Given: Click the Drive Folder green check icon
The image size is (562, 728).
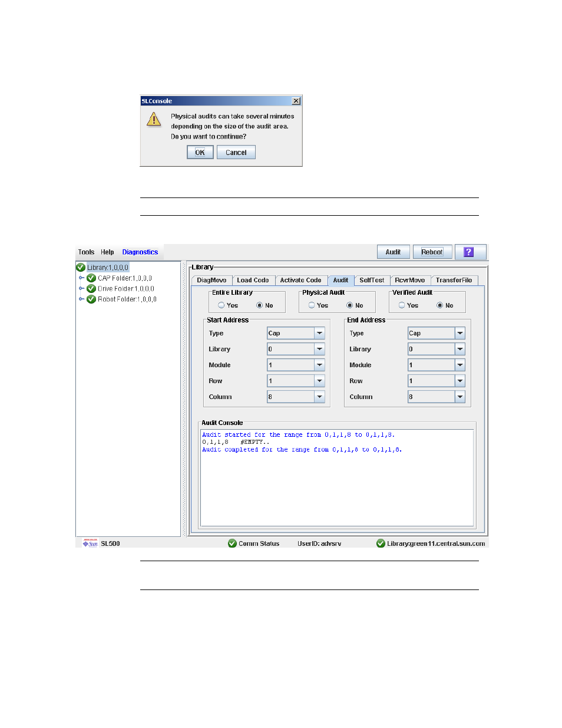Looking at the screenshot, I should coord(91,289).
